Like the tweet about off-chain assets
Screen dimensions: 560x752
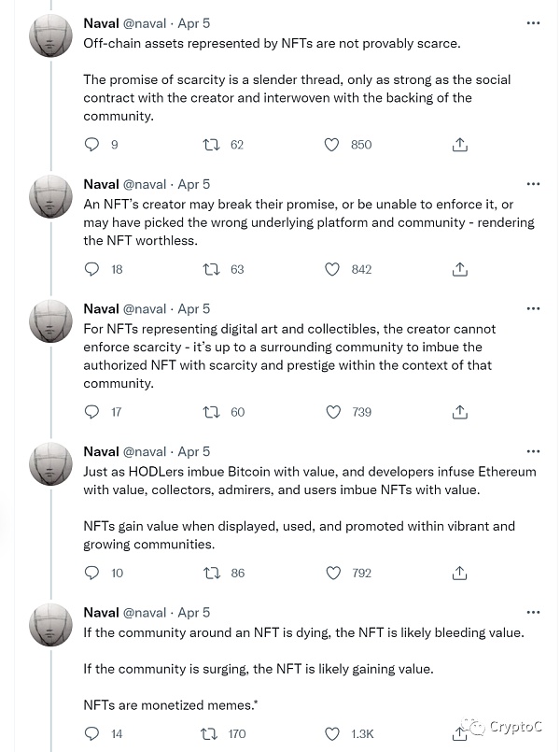coord(331,145)
